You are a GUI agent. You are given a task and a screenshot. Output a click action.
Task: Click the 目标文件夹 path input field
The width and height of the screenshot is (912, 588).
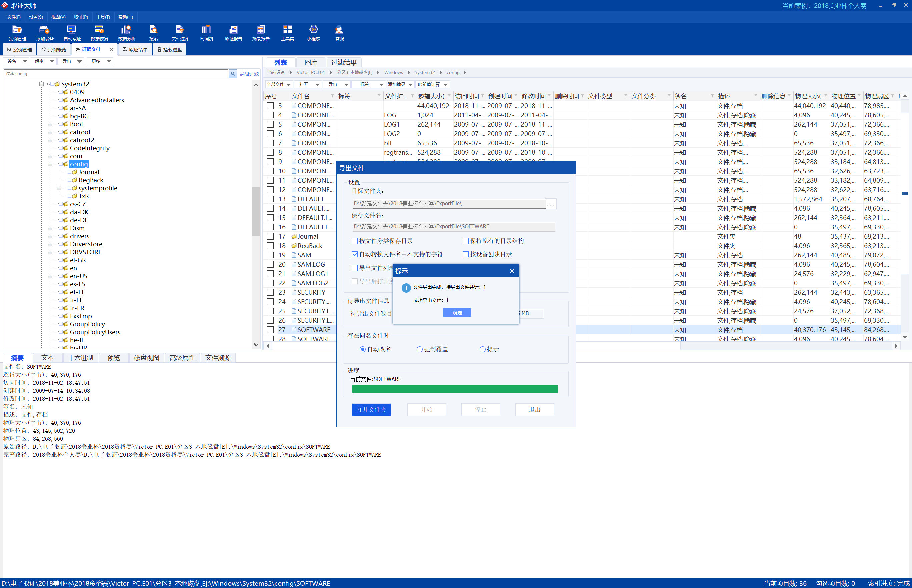[x=449, y=204]
